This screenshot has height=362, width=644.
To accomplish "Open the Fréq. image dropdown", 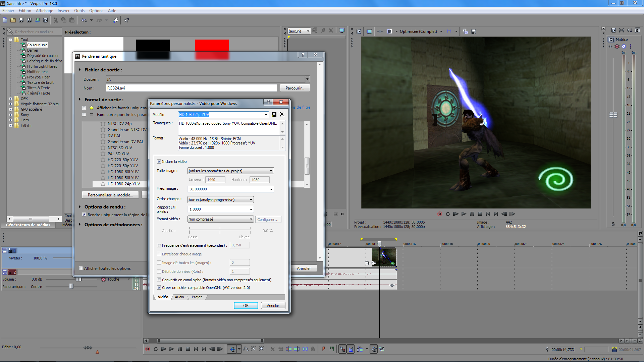I will point(271,189).
